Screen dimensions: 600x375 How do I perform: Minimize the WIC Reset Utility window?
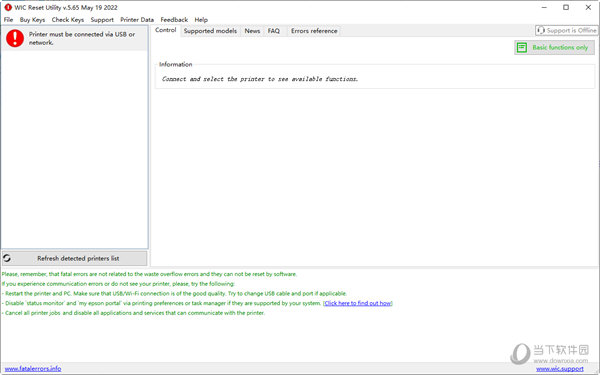544,7
